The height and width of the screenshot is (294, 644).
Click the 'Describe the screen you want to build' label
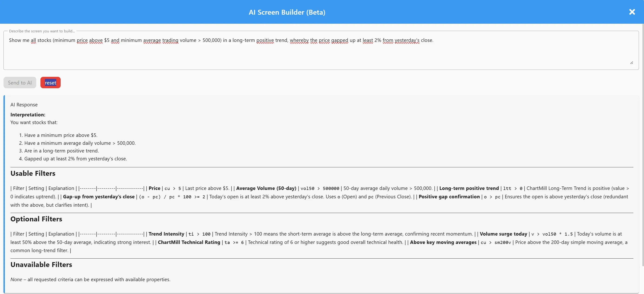pyautogui.click(x=42, y=31)
